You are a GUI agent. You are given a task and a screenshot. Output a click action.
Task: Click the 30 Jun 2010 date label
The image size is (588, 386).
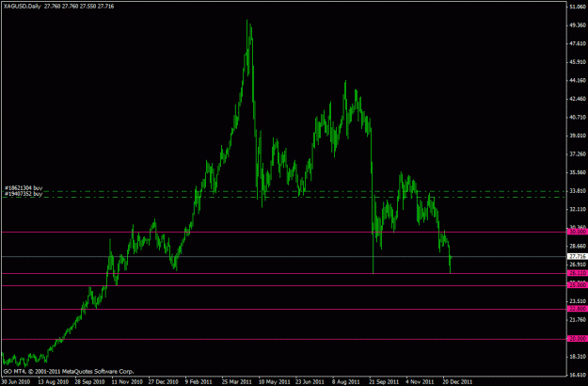[16, 381]
